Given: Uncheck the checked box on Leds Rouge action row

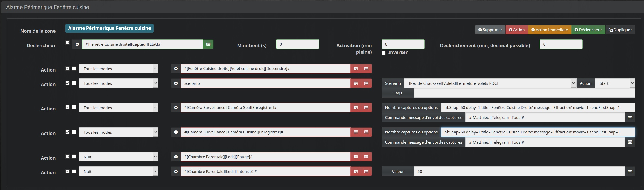Looking at the screenshot, I should 67,157.
